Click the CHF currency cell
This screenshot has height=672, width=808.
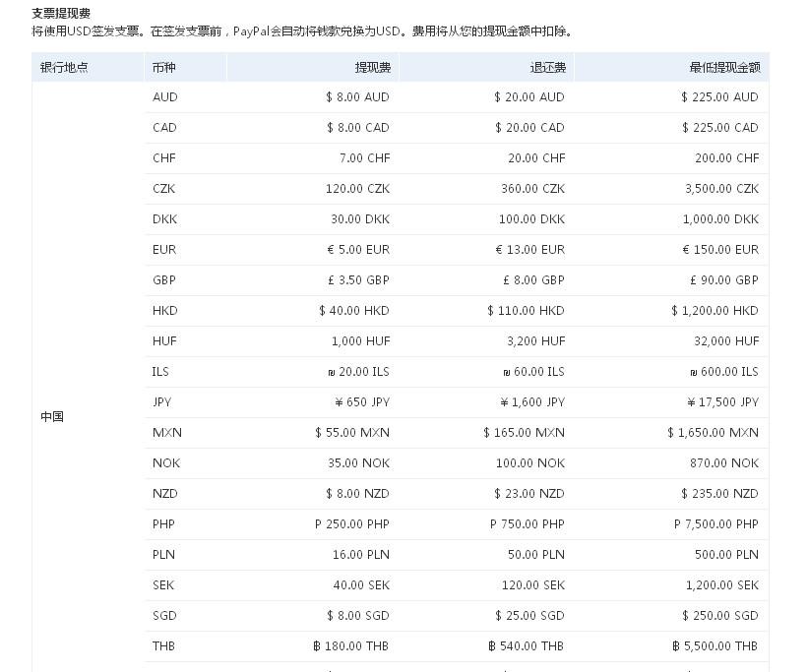(x=164, y=157)
